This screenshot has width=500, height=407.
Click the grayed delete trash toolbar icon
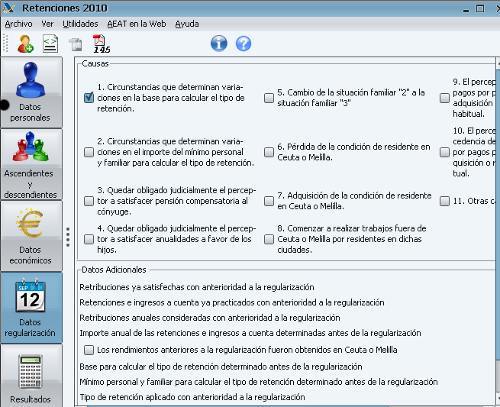click(76, 45)
